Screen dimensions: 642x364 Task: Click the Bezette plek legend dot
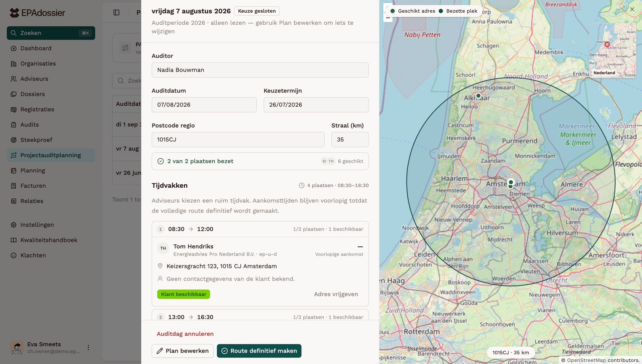[441, 11]
